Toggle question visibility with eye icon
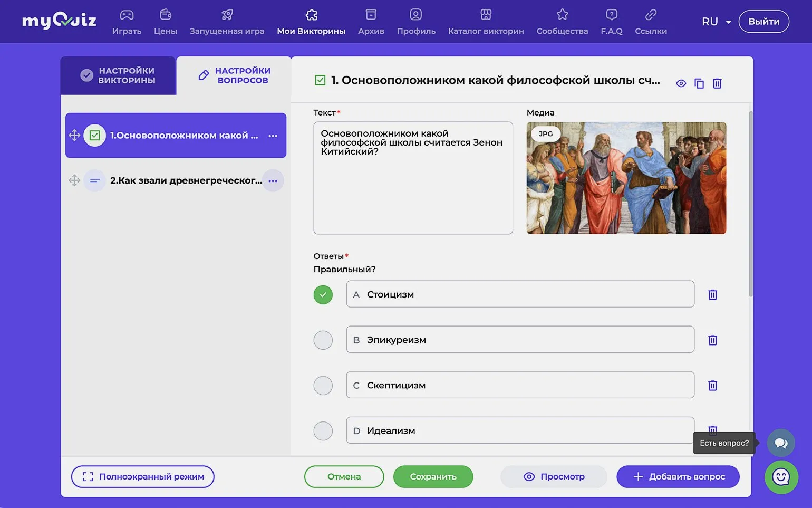This screenshot has height=508, width=812. 681,83
